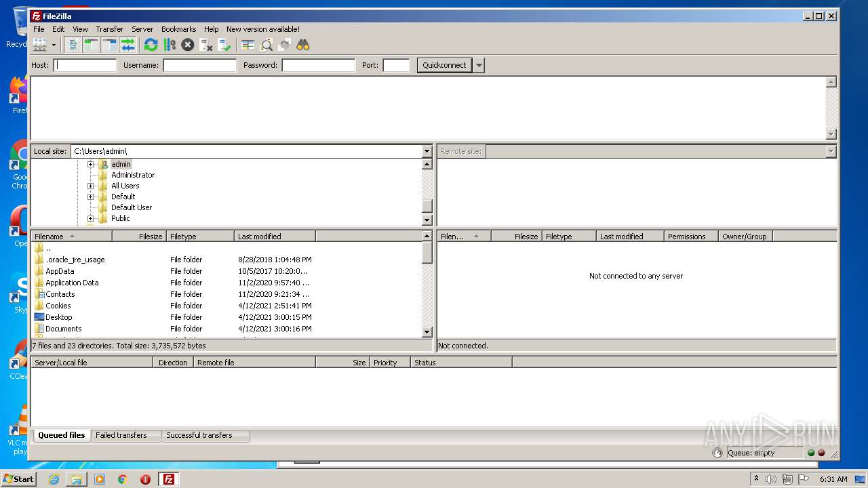868x488 pixels.
Task: Click the remote Owner/Group column header
Action: 745,237
